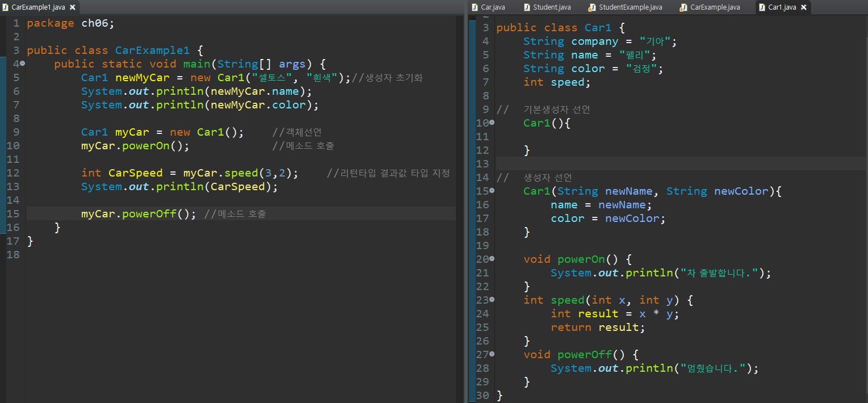Collapse the main method fold marker at line 4
The image size is (868, 403).
point(22,64)
